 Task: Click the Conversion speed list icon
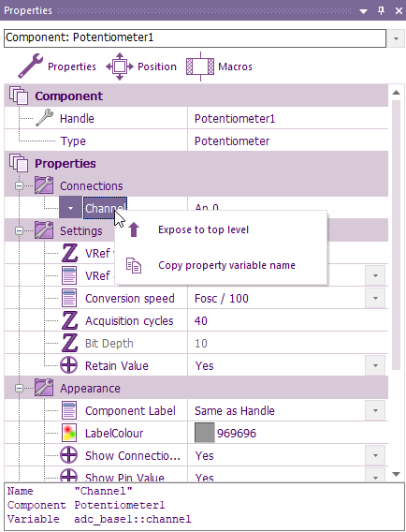pos(69,298)
